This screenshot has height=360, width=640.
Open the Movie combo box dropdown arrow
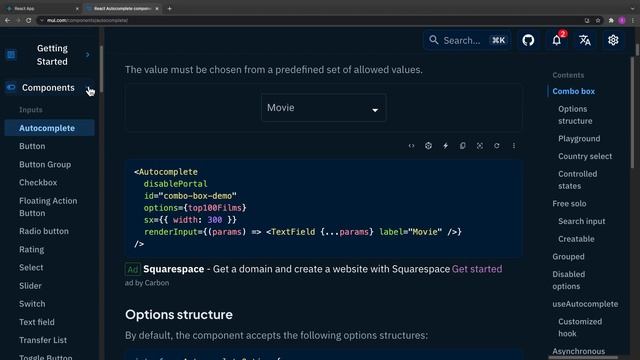(375, 110)
